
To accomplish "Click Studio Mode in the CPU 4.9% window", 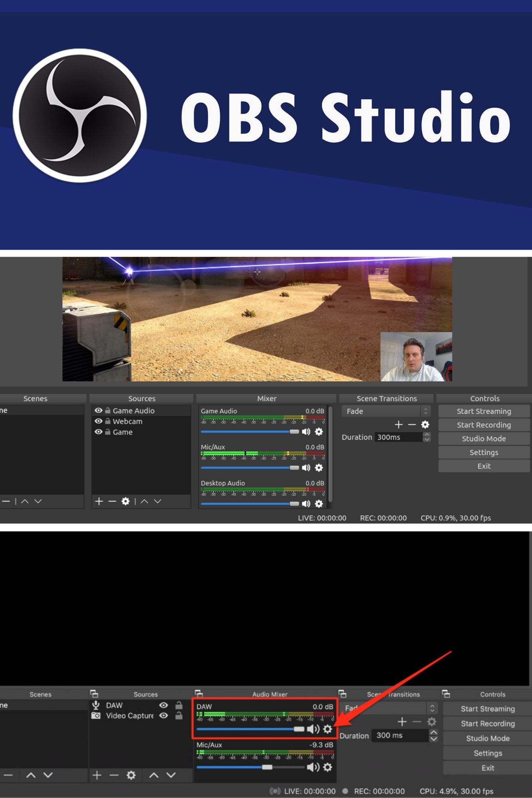I will [x=488, y=739].
